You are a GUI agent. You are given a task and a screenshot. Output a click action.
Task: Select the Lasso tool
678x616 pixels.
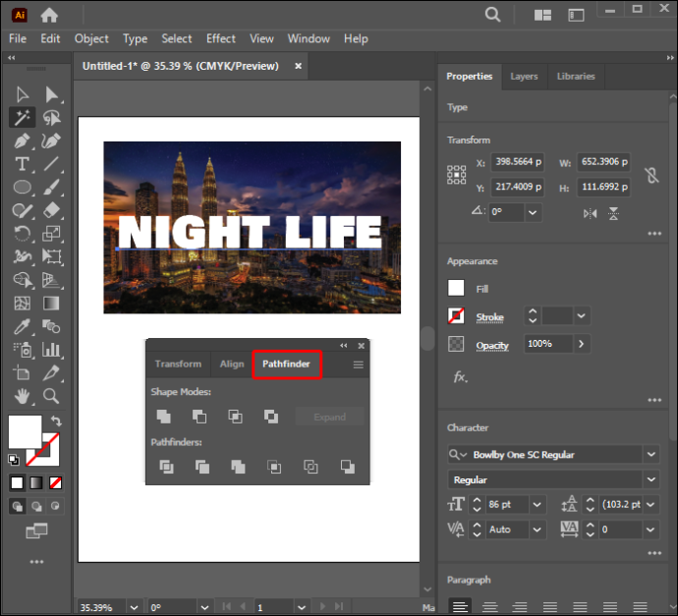(x=51, y=118)
